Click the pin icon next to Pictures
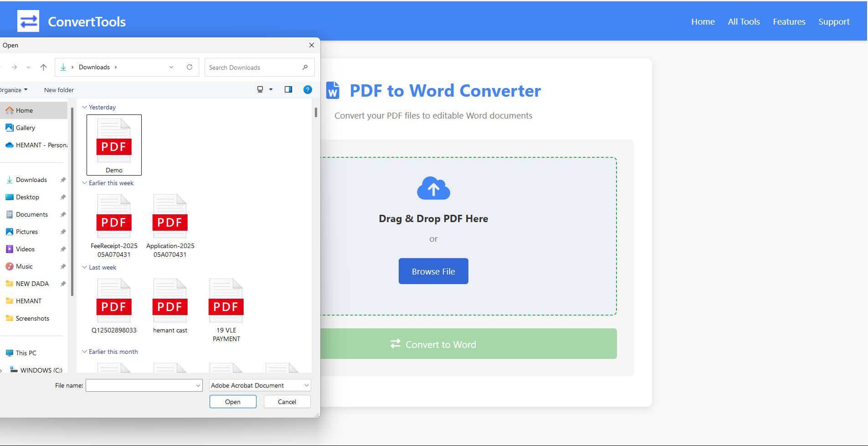This screenshot has height=446, width=868. coord(63,232)
